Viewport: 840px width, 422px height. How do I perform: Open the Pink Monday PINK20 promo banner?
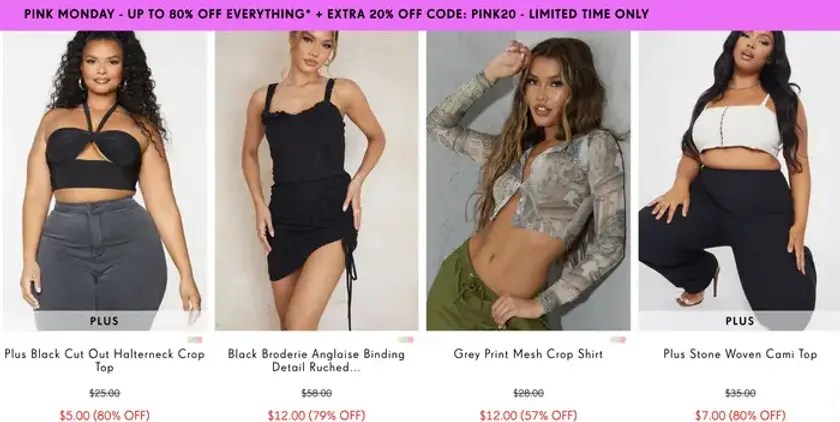coord(420,14)
